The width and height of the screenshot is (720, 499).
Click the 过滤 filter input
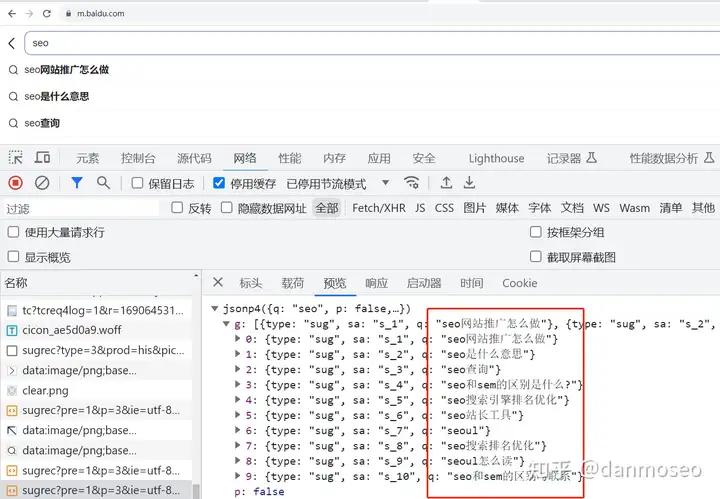tap(82, 209)
